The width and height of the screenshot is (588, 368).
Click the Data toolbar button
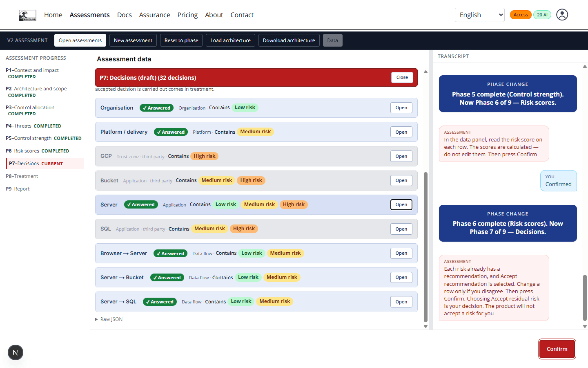pos(333,40)
